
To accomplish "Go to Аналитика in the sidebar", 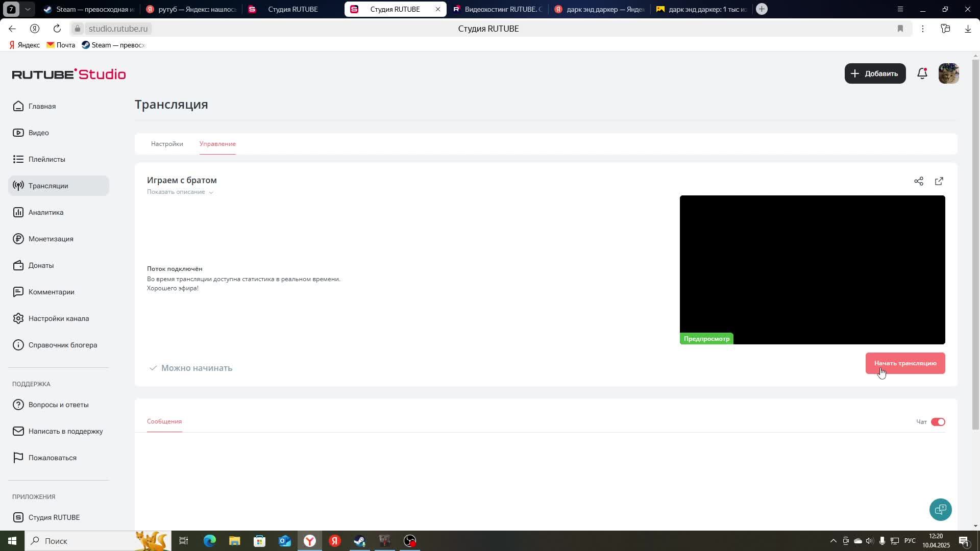I will coord(46,212).
